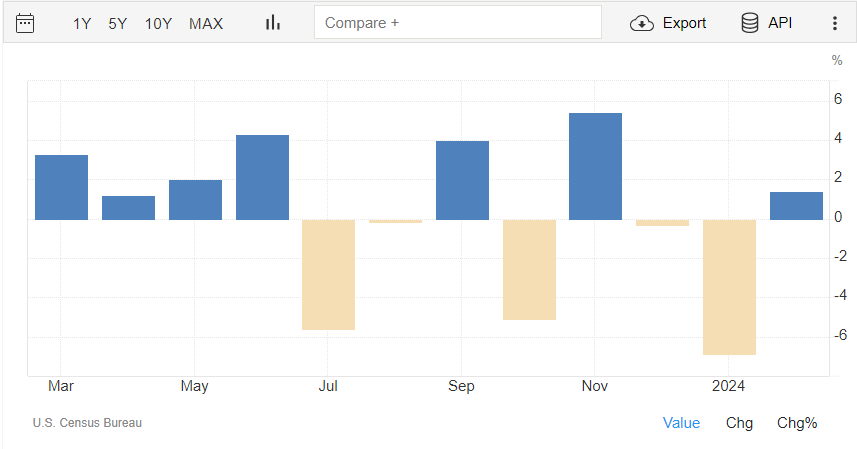Screen dimensions: 857x449
Task: Open the three-dot more options menu
Action: pyautogui.click(x=835, y=23)
